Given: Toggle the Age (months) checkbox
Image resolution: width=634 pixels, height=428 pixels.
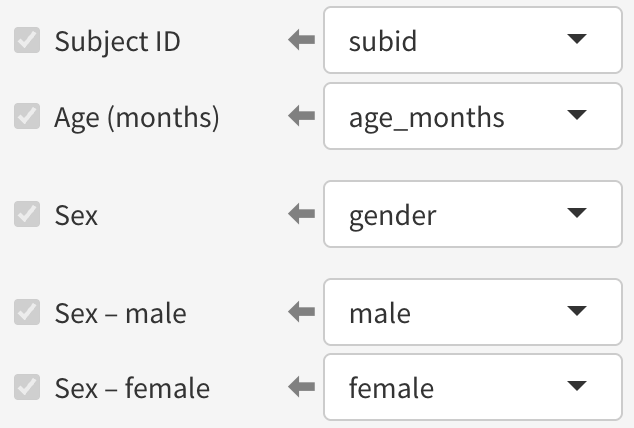Looking at the screenshot, I should click(26, 117).
